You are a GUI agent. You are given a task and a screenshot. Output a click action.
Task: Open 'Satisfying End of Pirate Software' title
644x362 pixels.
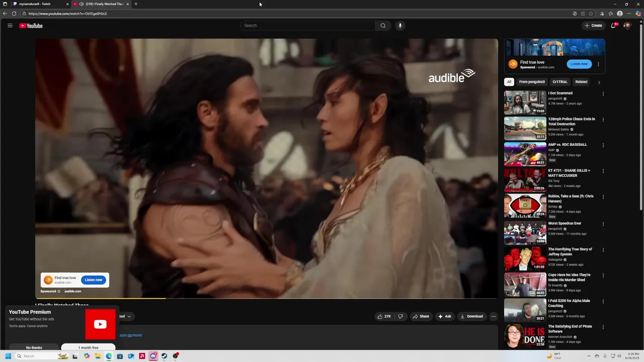click(x=570, y=329)
